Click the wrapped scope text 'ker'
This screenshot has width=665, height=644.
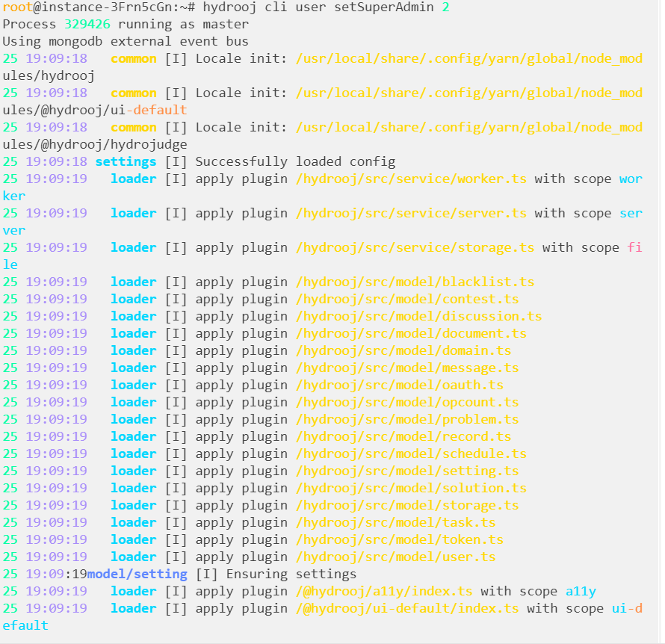(x=14, y=196)
